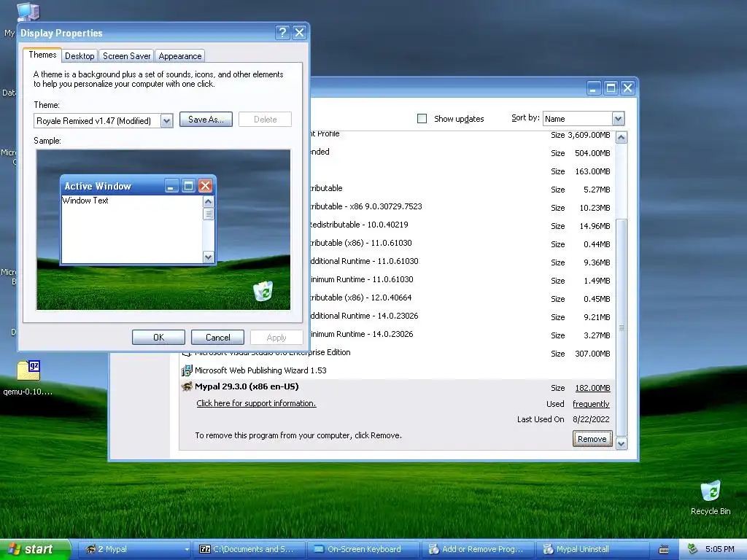
Task: Select Mypal 29.3.0 (x86 en-US) entry
Action: click(247, 386)
